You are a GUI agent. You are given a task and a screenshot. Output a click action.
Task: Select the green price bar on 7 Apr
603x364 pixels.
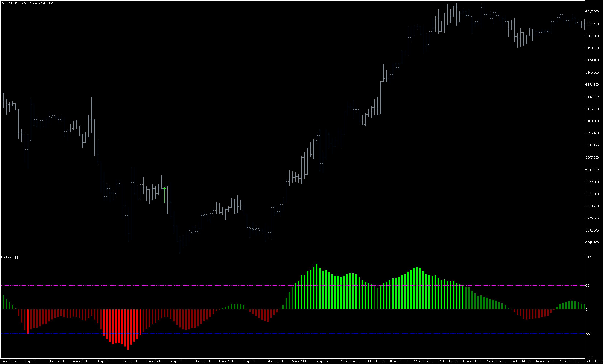165,195
